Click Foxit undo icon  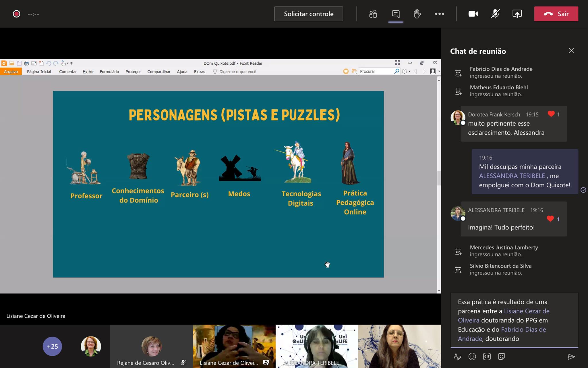(x=49, y=63)
